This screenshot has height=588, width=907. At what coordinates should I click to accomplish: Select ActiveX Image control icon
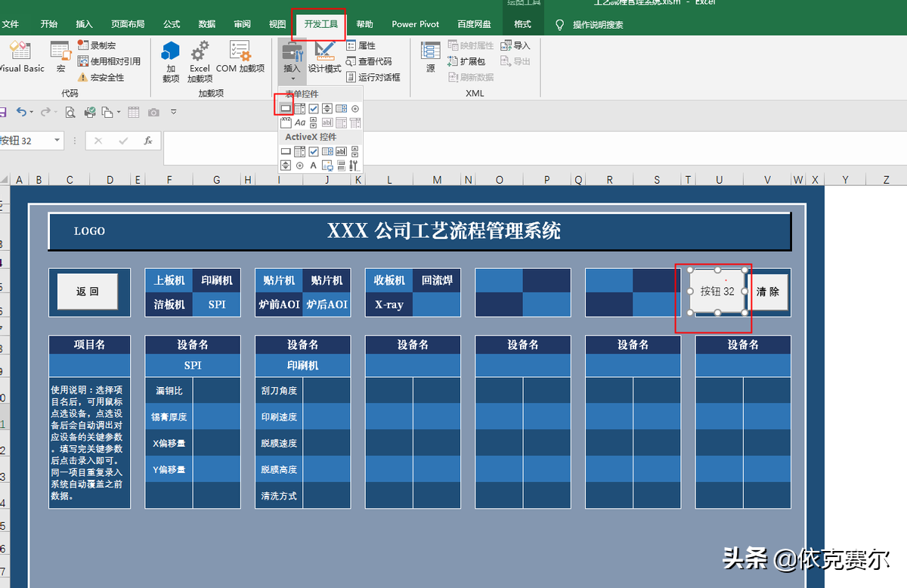point(327,165)
